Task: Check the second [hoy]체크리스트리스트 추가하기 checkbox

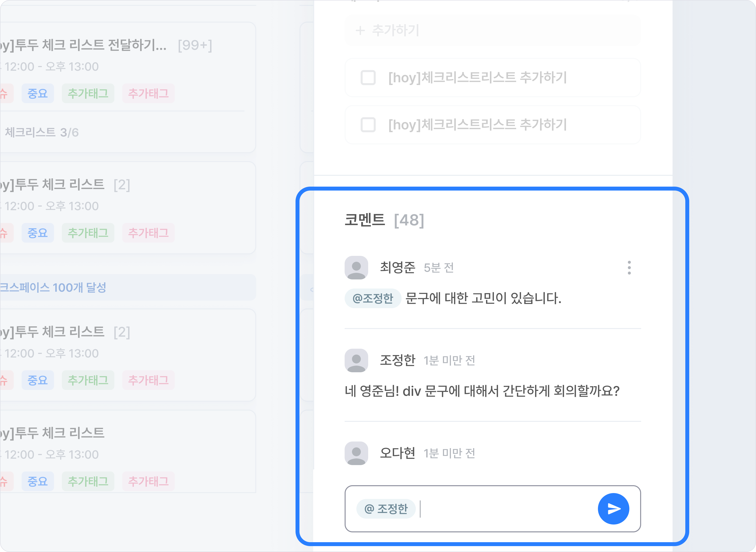Action: [x=368, y=125]
